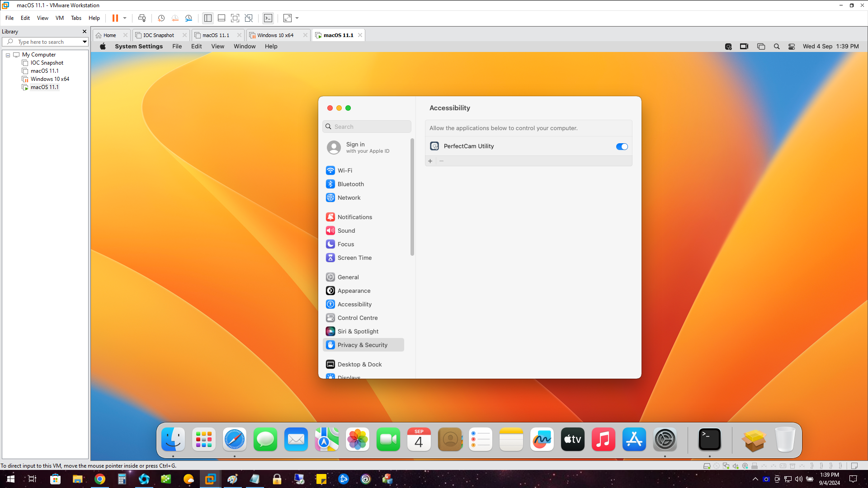Image resolution: width=868 pixels, height=488 pixels.
Task: Open Safari from the Dock
Action: [235, 439]
